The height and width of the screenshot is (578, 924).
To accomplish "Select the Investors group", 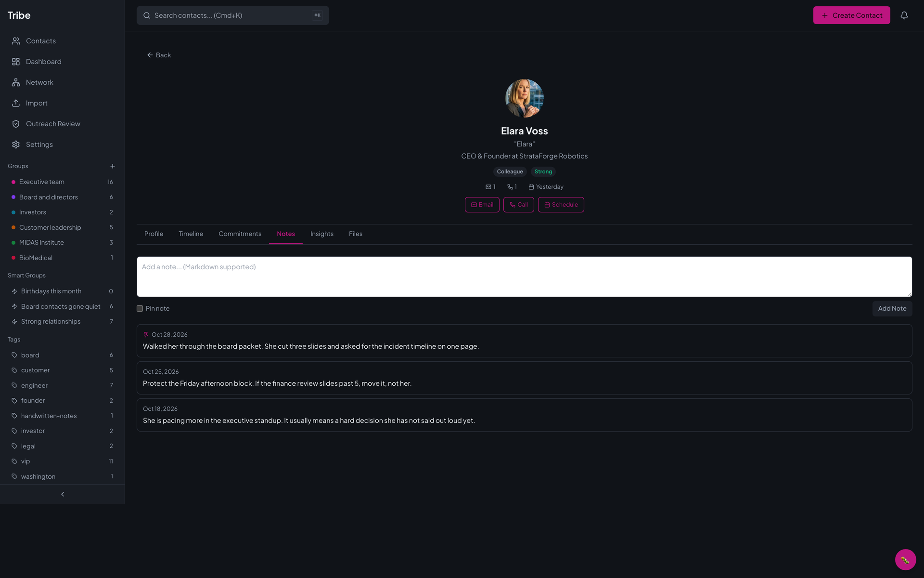I will pyautogui.click(x=62, y=212).
